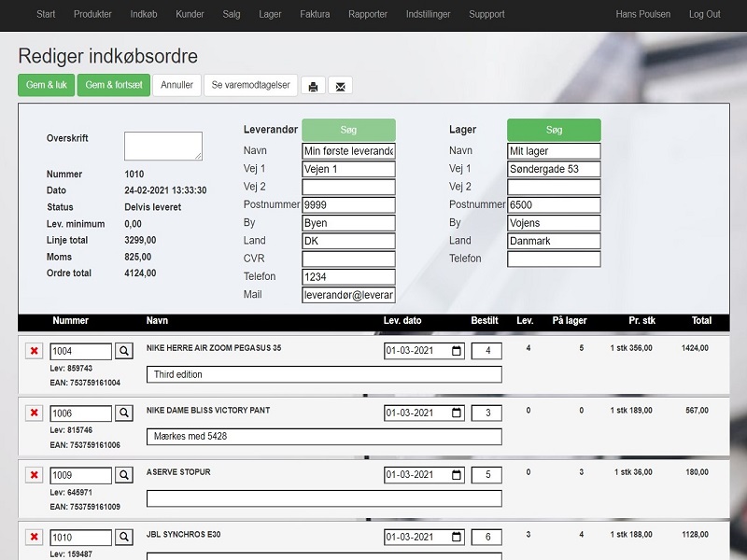Delete order line for product 1004
Viewport: 747px width, 560px height.
[35, 351]
